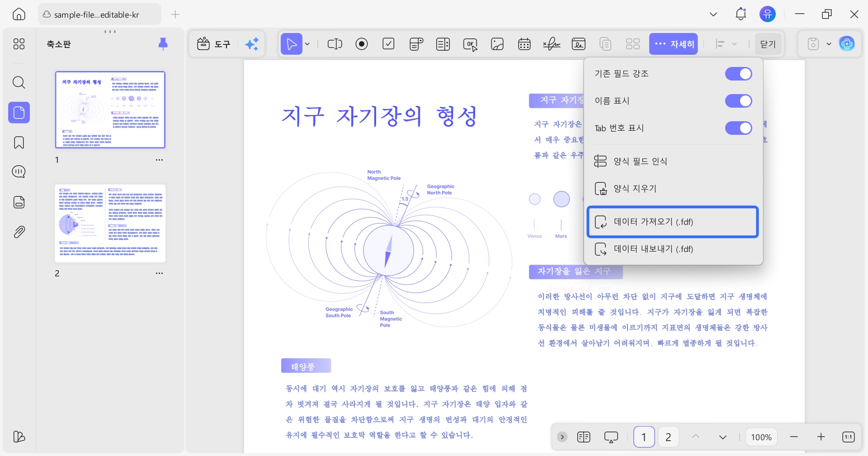Open the tab list chevron in title bar
Viewport: 868px width, 456px height.
point(713,14)
